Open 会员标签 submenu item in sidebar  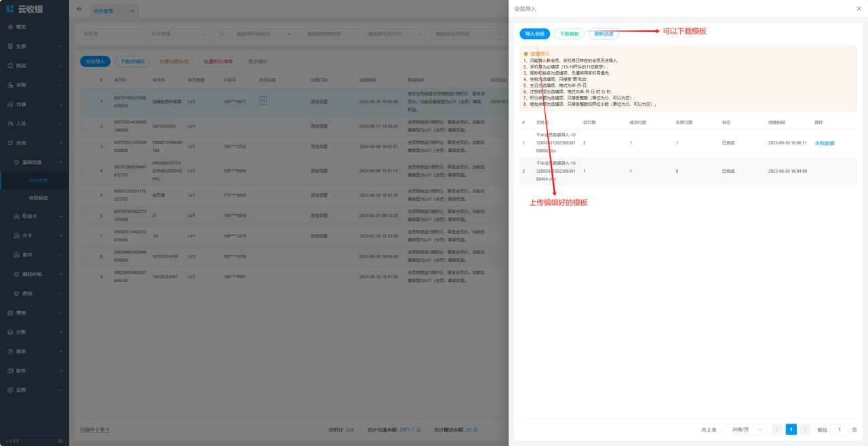38,198
